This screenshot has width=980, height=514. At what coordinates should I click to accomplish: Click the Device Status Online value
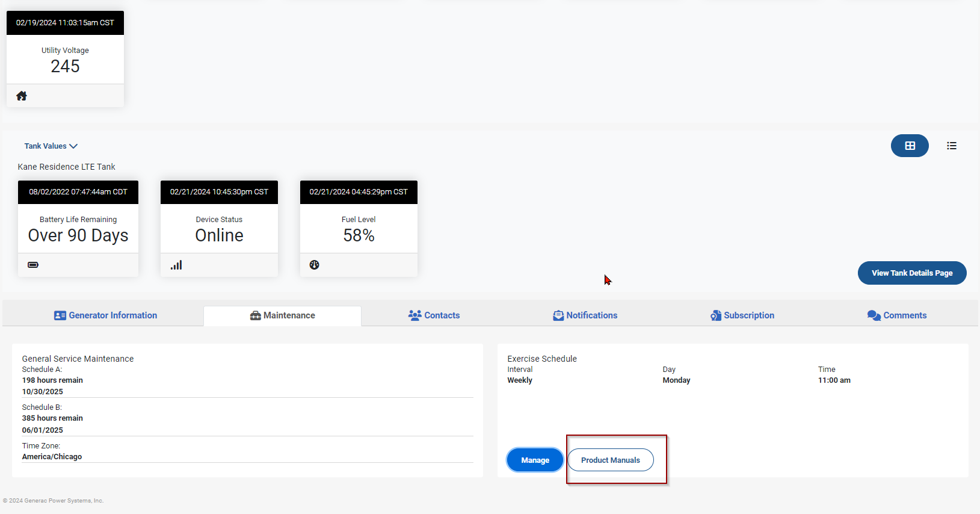point(219,235)
